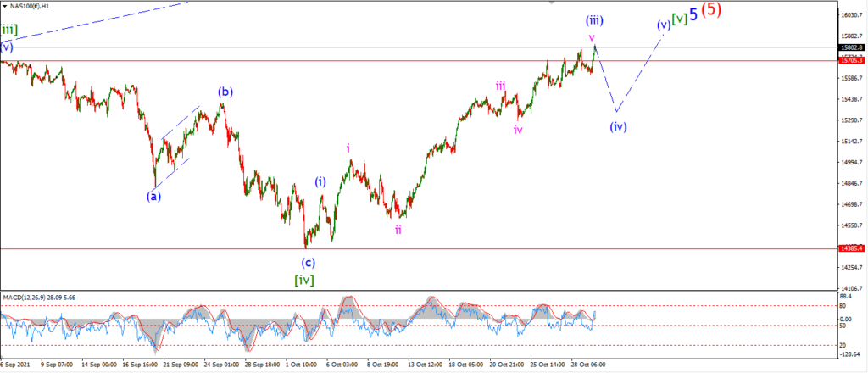Select the blue (a) wave label

(x=153, y=196)
